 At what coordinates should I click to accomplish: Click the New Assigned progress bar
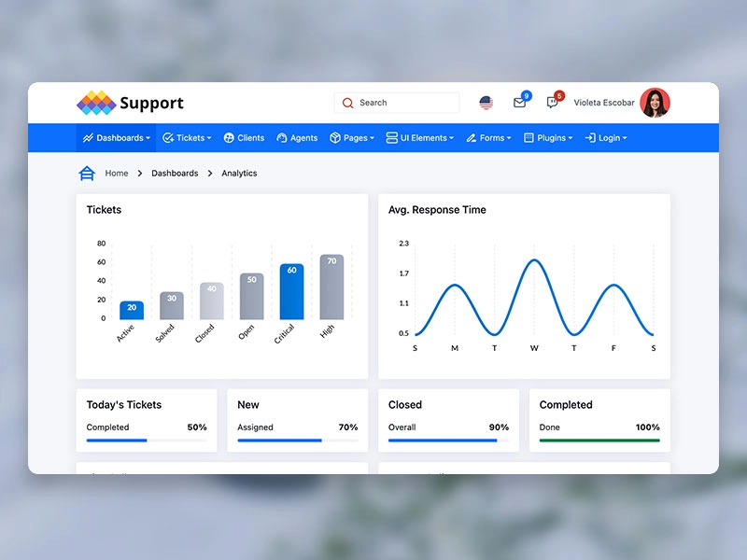297,441
